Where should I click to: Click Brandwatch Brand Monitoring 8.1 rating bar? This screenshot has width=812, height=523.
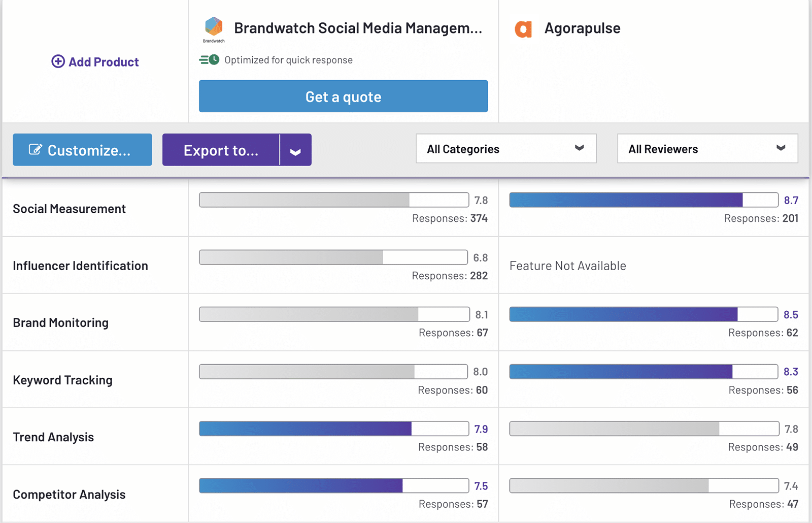334,314
